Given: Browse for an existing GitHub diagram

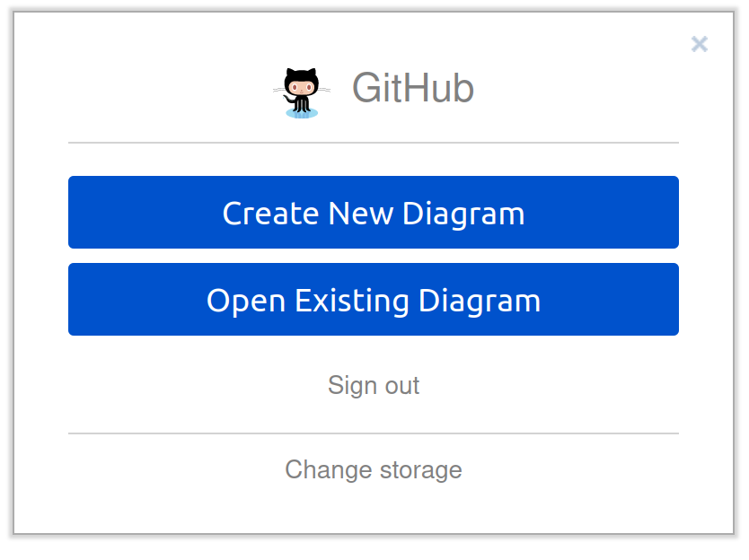Looking at the screenshot, I should [x=374, y=300].
